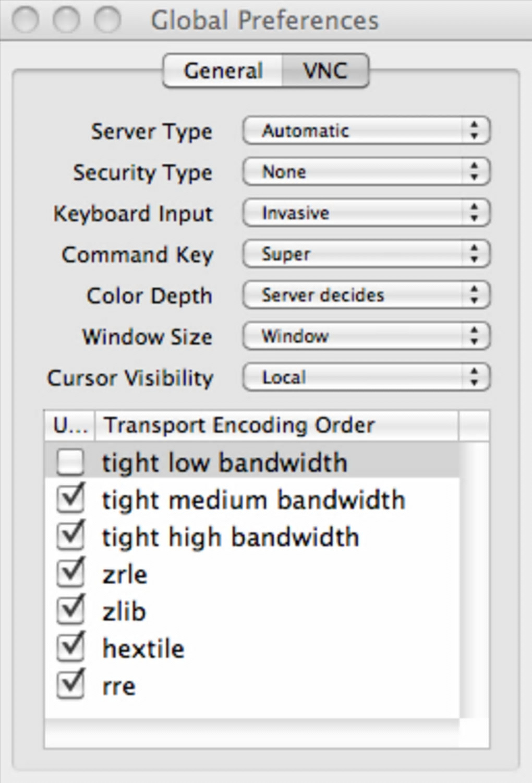Image resolution: width=532 pixels, height=783 pixels.
Task: Open the Color Depth dropdown
Action: [x=366, y=295]
